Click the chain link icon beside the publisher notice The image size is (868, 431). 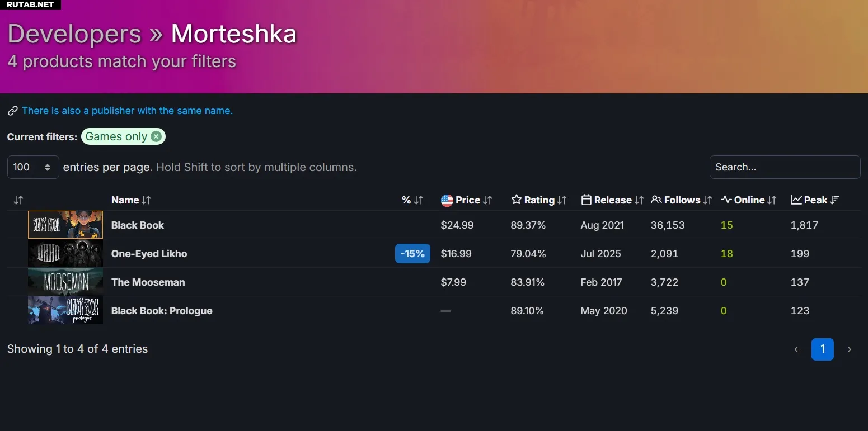click(12, 111)
